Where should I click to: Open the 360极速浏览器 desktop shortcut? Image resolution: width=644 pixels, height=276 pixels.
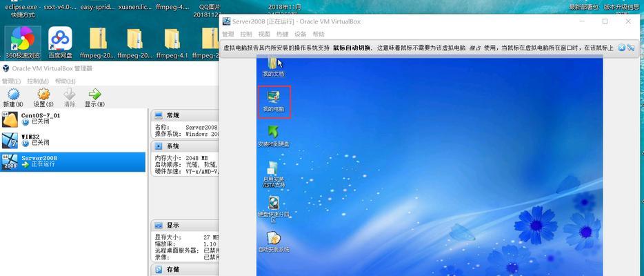click(23, 43)
